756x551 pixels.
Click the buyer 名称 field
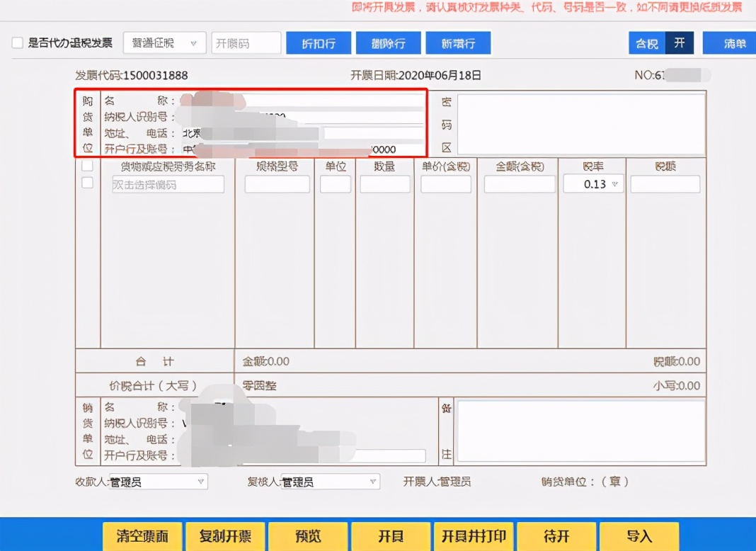pos(302,101)
